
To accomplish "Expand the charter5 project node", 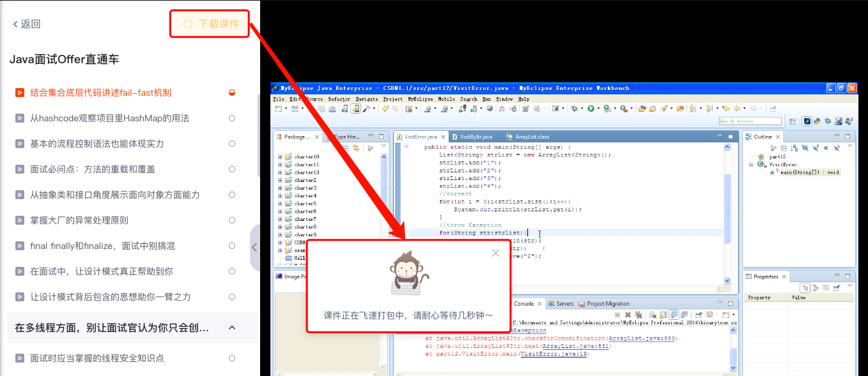I will click(280, 204).
